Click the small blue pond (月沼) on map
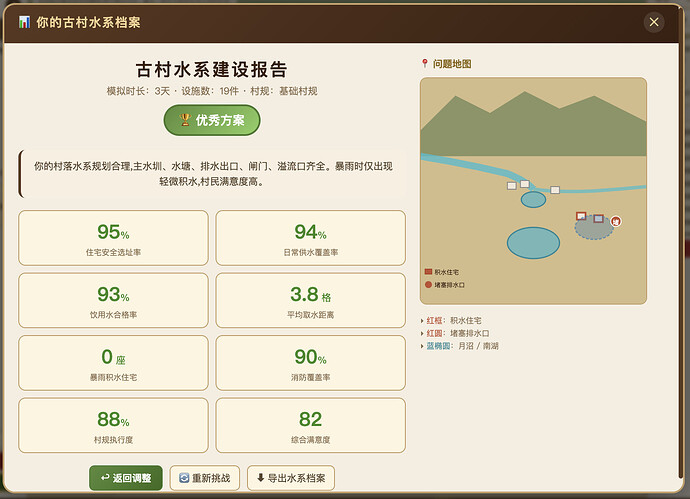This screenshot has width=690, height=499. point(533,199)
